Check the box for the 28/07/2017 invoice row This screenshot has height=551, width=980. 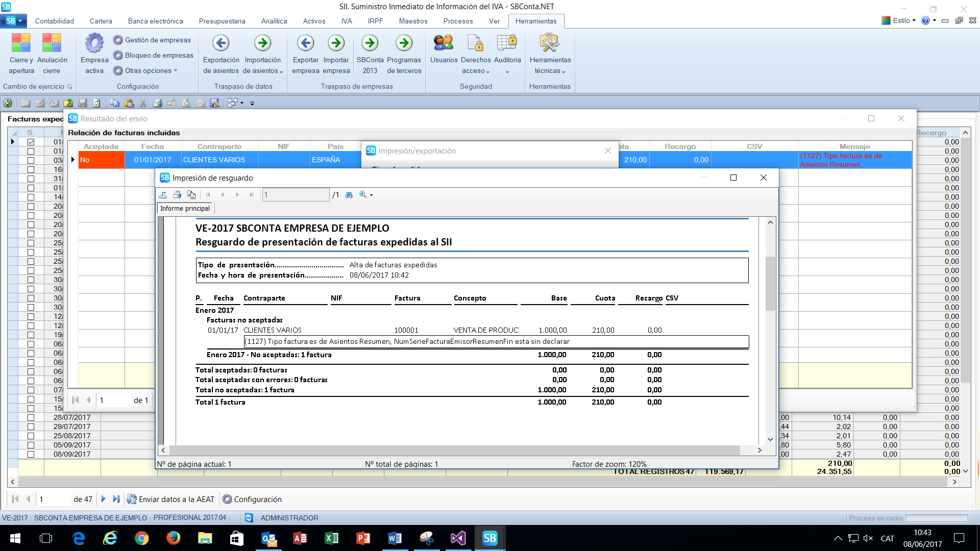click(x=31, y=418)
